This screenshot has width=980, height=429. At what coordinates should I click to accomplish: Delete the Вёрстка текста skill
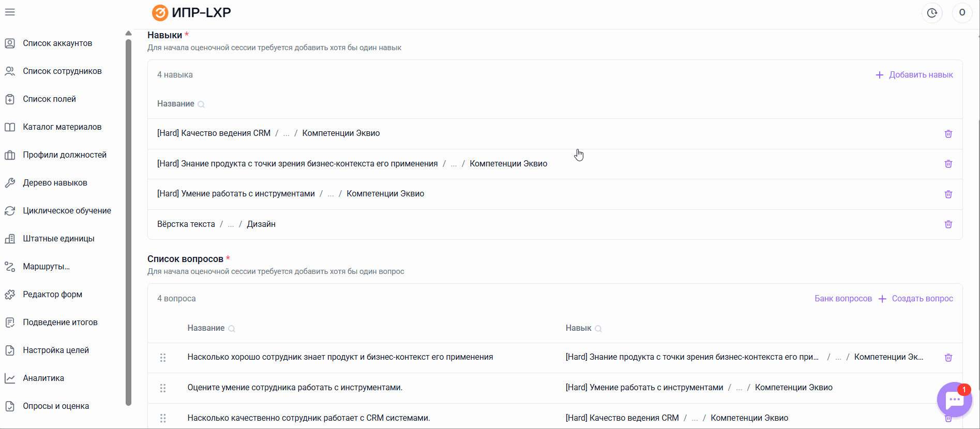pos(948,224)
